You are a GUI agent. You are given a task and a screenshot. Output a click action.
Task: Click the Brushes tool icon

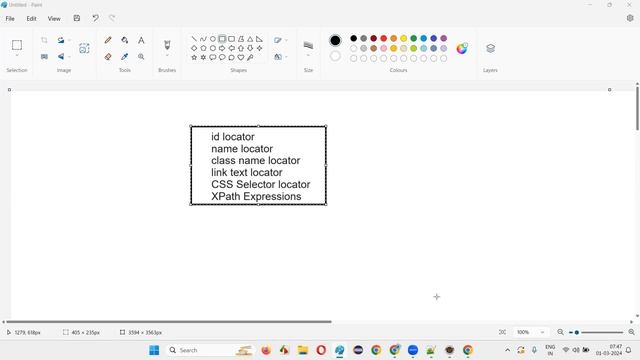(167, 44)
